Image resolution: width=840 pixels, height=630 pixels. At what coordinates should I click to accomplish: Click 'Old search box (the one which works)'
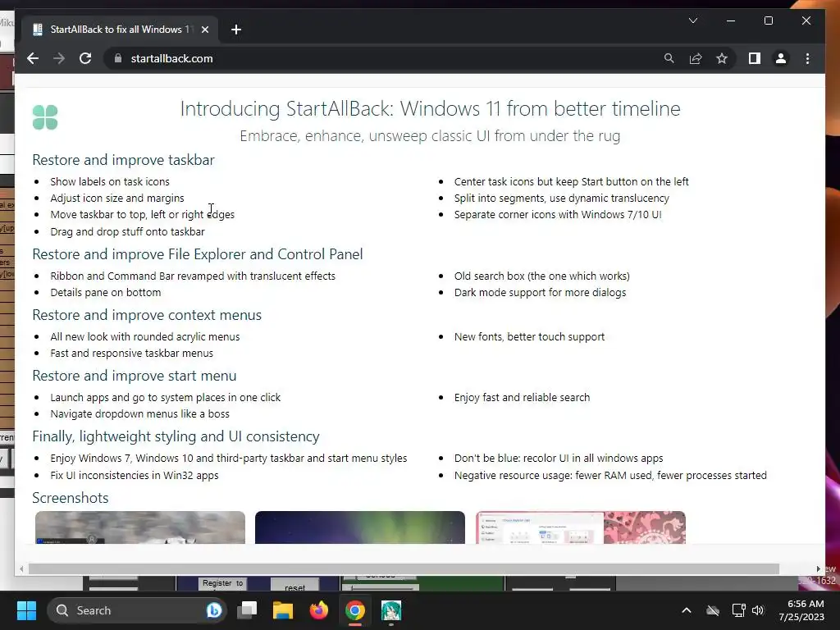pyautogui.click(x=541, y=276)
